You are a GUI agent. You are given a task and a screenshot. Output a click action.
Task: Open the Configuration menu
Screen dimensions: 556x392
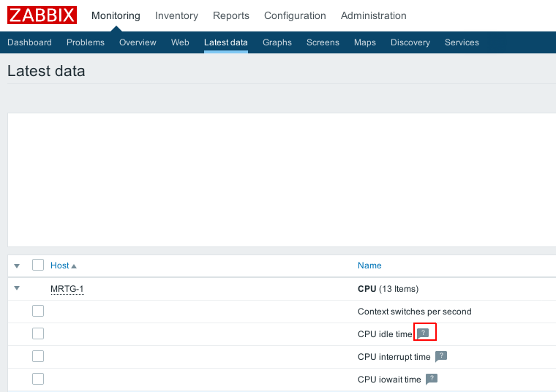pyautogui.click(x=295, y=15)
